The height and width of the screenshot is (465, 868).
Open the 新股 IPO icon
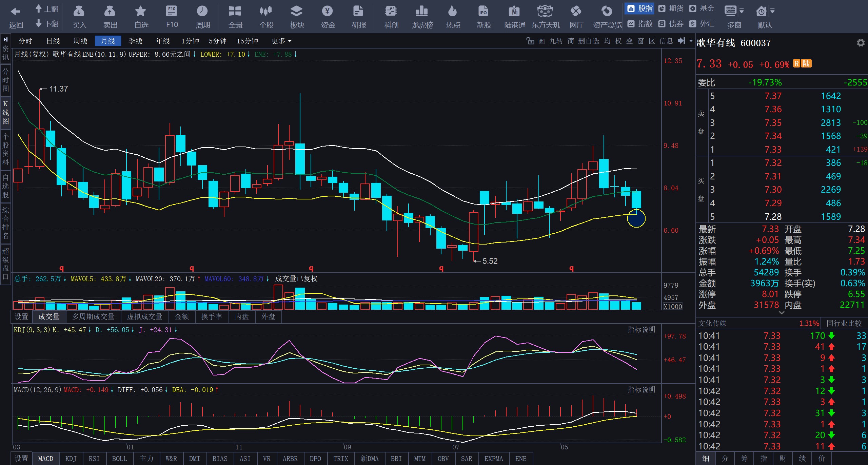point(484,12)
